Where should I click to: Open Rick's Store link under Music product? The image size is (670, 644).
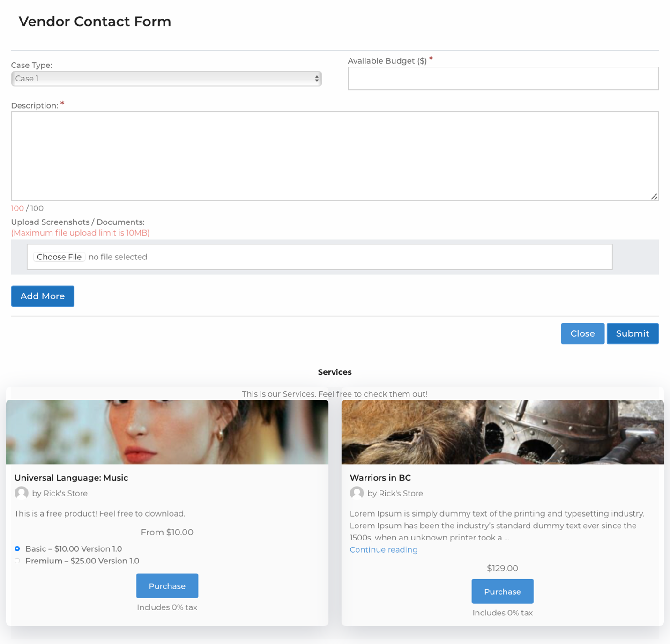pos(66,493)
